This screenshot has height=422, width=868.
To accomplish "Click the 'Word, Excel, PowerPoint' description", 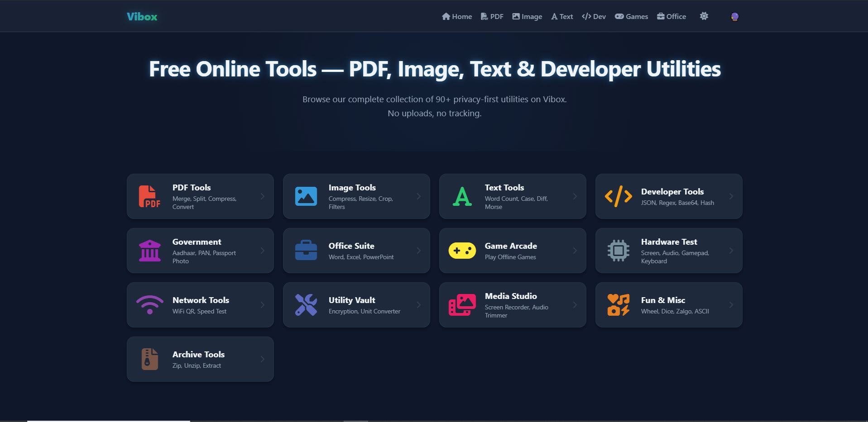I will point(361,257).
